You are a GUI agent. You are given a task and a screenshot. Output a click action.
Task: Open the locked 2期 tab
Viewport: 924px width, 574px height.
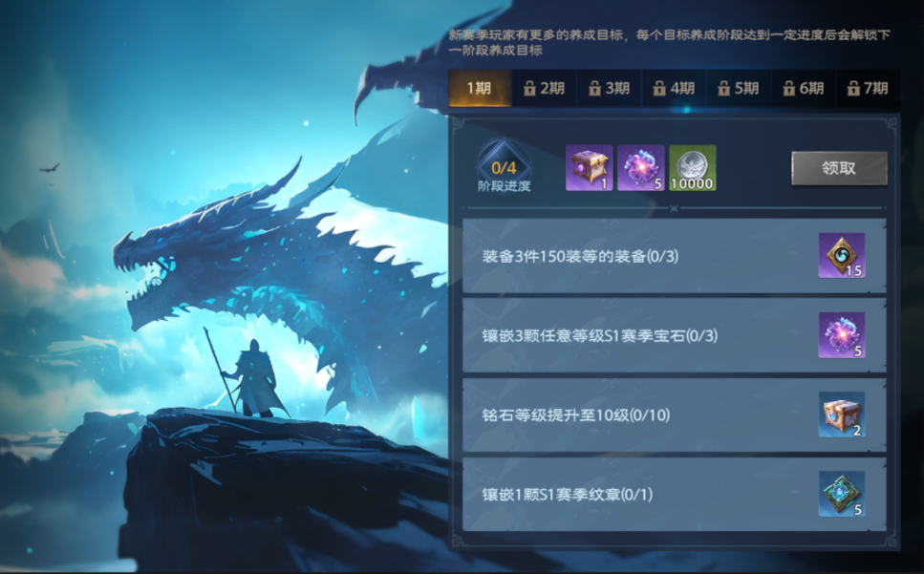544,88
